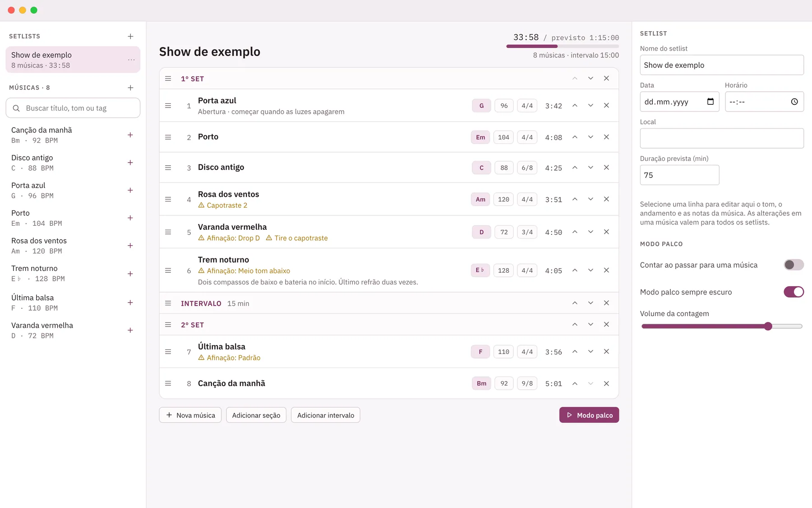Open the calendar picker in Data field
The width and height of the screenshot is (812, 508).
710,102
